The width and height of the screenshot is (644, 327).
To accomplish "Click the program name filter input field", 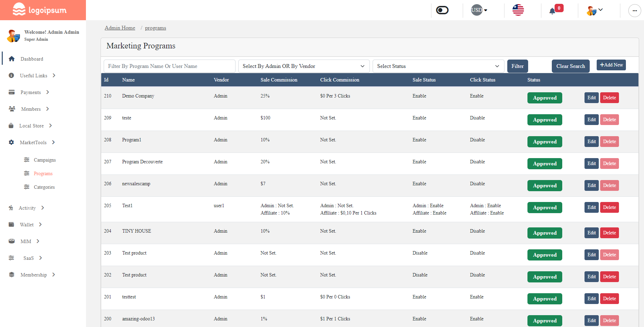I will point(169,66).
